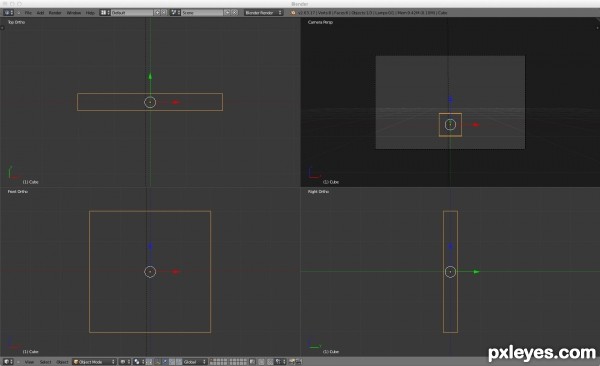Click green Y-axis arrow in Top Ortho view
Screen dimensions: 600x366
(150, 76)
